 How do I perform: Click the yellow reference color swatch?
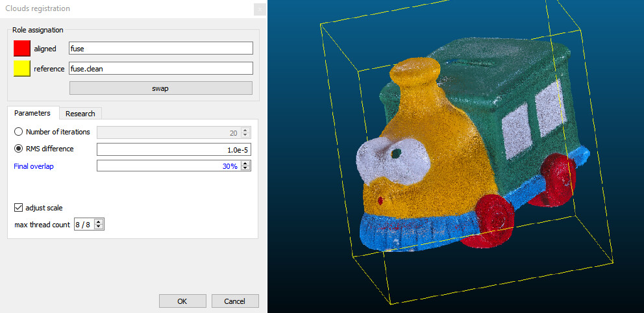click(22, 68)
